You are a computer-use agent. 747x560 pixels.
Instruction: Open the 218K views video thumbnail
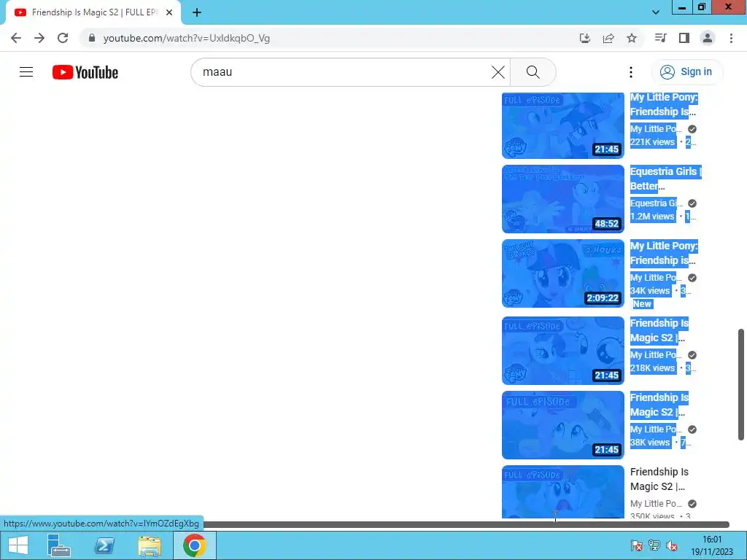[x=562, y=351]
